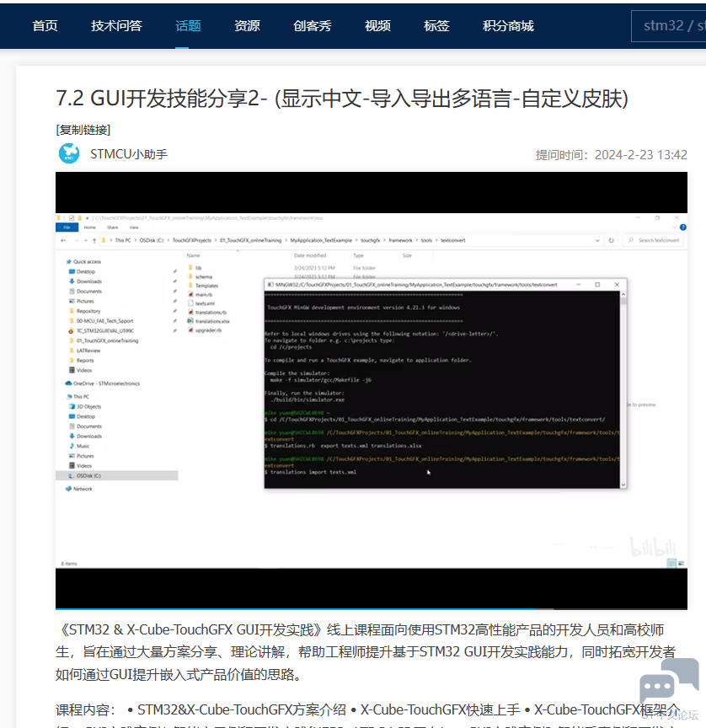706x728 pixels.
Task: Sort by the Name column header
Action: tap(194, 256)
